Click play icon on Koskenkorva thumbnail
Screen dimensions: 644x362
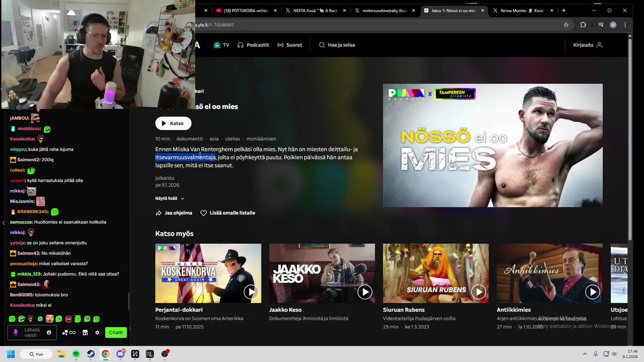251,292
